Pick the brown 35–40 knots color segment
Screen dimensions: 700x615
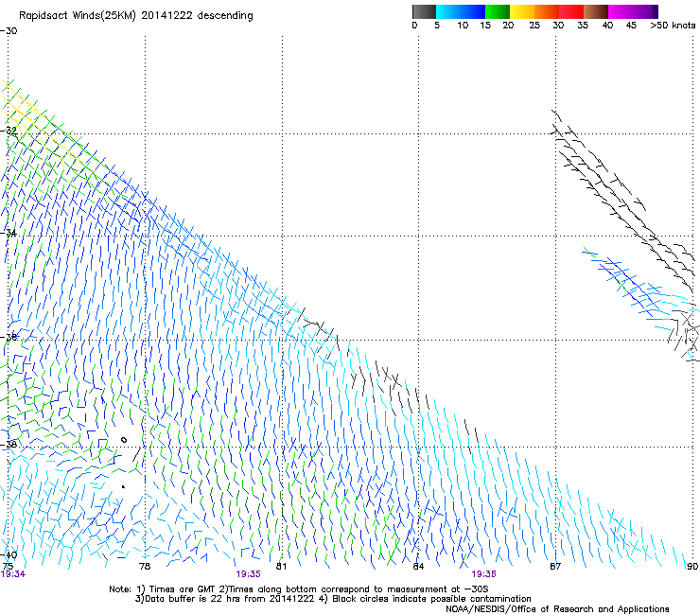(x=596, y=11)
